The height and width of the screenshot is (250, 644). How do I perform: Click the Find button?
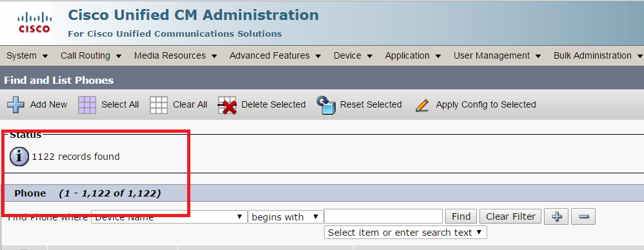point(461,216)
